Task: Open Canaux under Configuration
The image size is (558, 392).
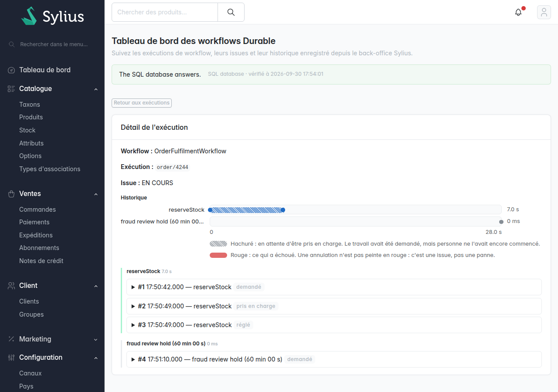Action: [x=31, y=373]
